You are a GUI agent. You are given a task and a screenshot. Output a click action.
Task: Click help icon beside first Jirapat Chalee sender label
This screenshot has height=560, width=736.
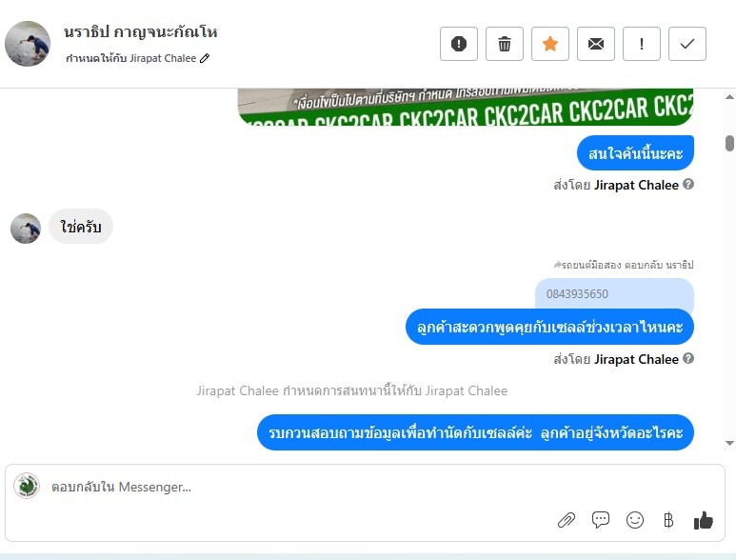click(x=688, y=184)
